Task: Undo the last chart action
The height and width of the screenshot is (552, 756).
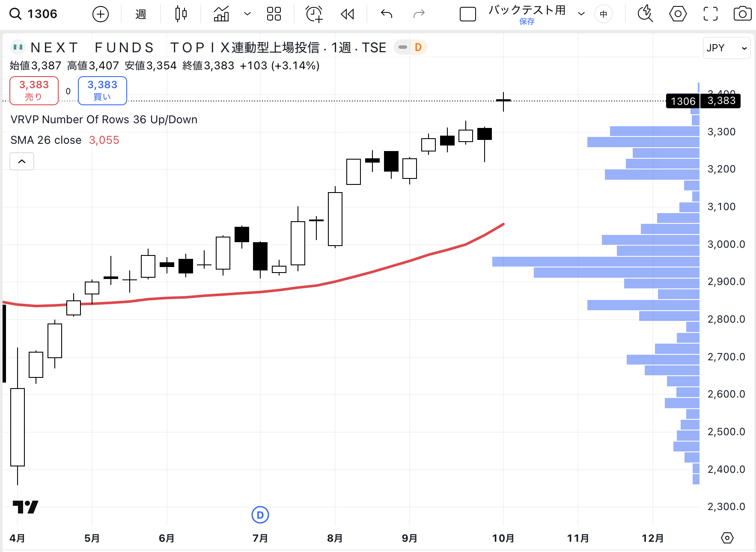Action: pyautogui.click(x=387, y=14)
